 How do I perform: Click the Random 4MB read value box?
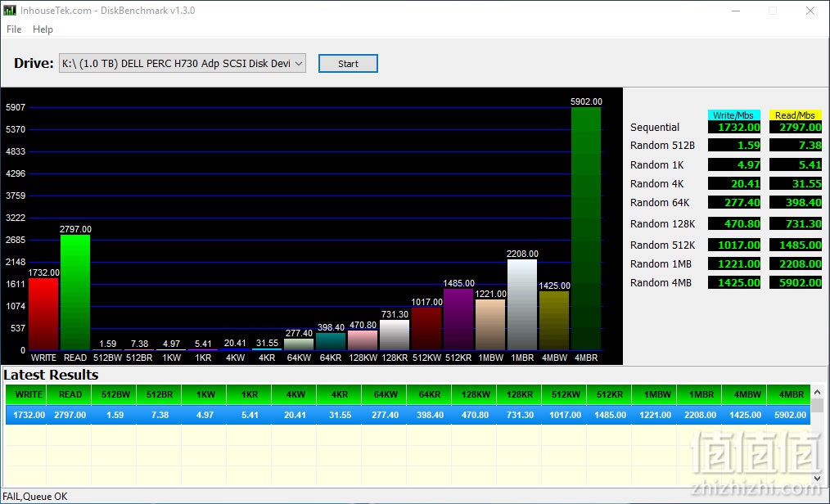click(795, 283)
